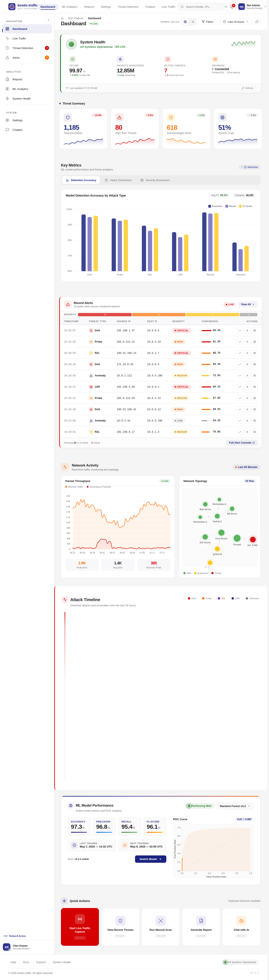Image resolution: width=269 pixels, height=980 pixels.
Task: Switch to grid view layout
Action: point(185,22)
